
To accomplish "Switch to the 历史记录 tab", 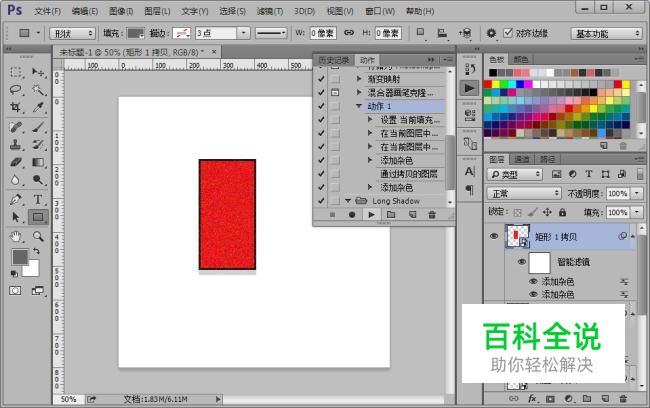I will [334, 60].
